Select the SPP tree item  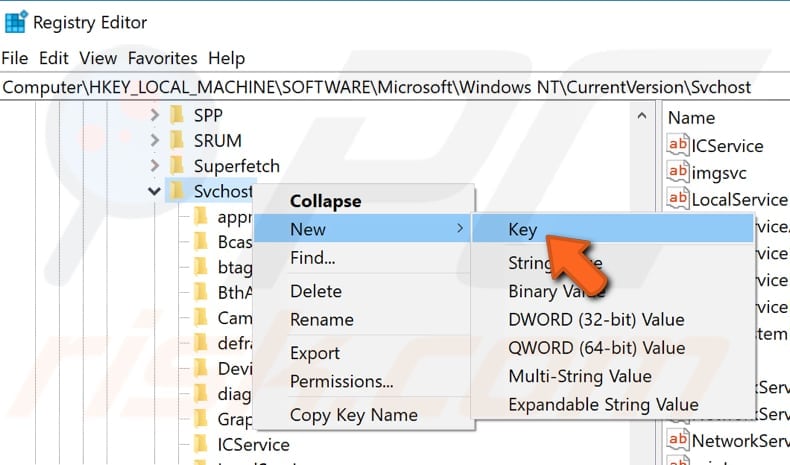click(208, 116)
